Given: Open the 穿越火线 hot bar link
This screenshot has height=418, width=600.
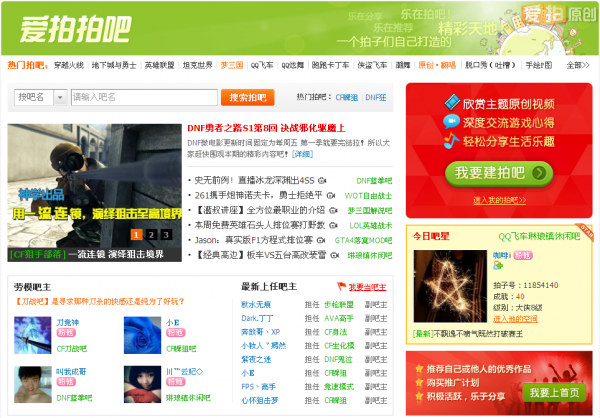Looking at the screenshot, I should coord(69,65).
